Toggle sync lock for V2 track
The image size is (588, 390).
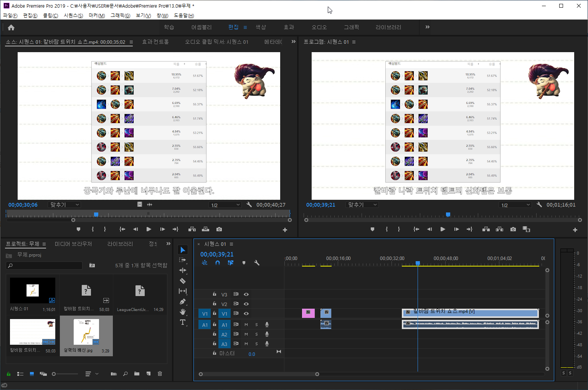point(236,304)
